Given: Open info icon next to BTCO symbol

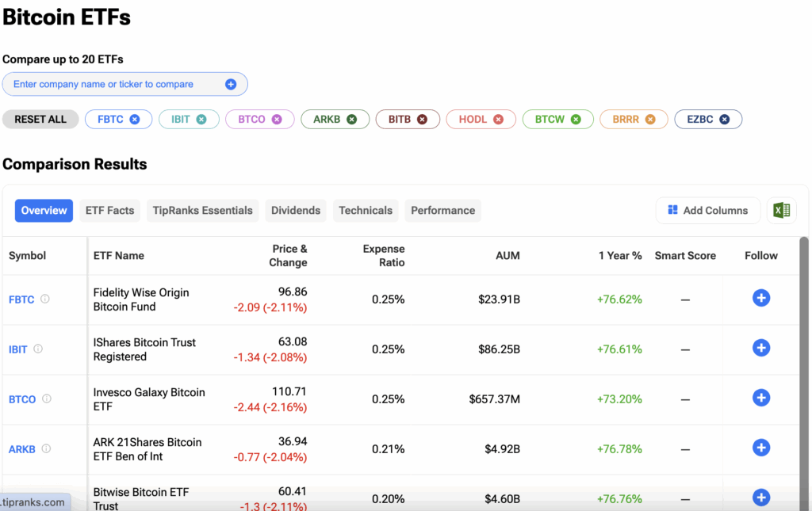Looking at the screenshot, I should (47, 399).
